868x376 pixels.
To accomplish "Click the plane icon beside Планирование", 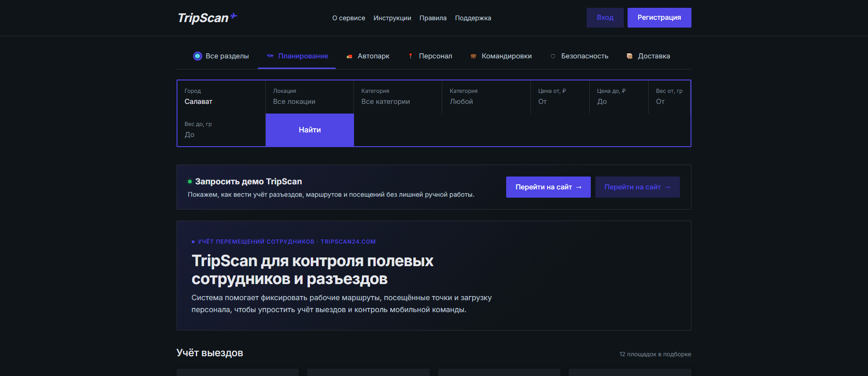I will click(x=270, y=56).
